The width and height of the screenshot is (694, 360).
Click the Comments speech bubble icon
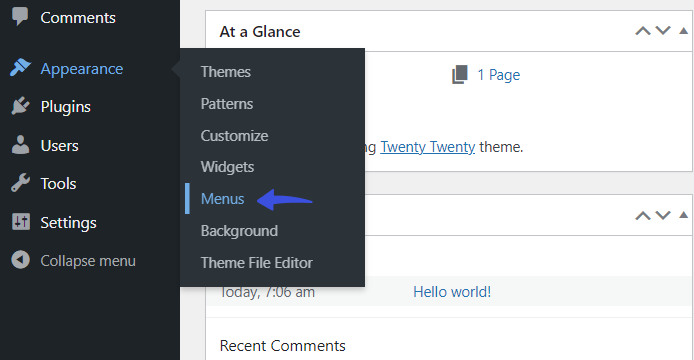tap(20, 16)
